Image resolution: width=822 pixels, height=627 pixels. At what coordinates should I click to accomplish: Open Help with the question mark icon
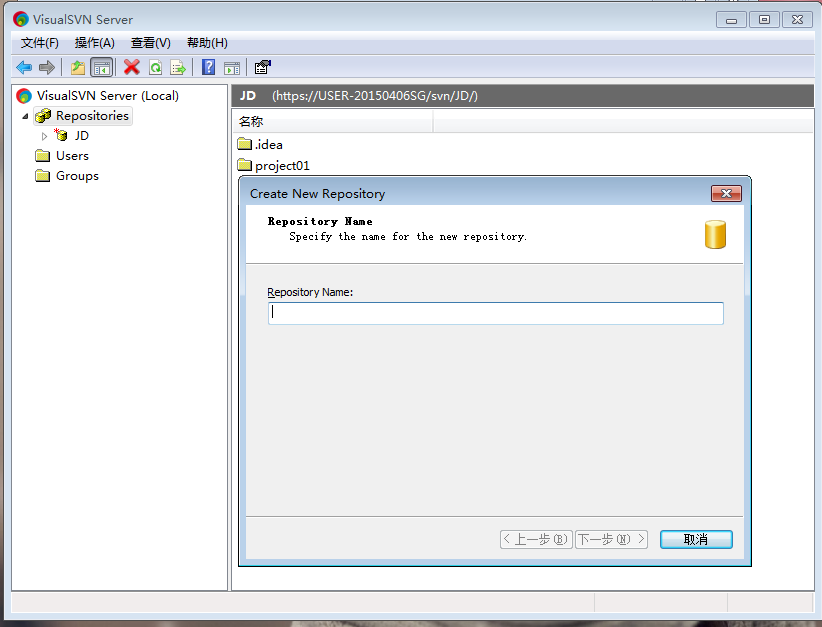pyautogui.click(x=209, y=67)
